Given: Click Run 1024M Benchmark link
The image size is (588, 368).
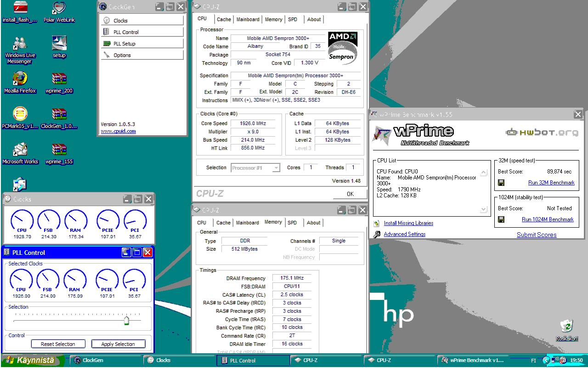Looking at the screenshot, I should pos(548,219).
